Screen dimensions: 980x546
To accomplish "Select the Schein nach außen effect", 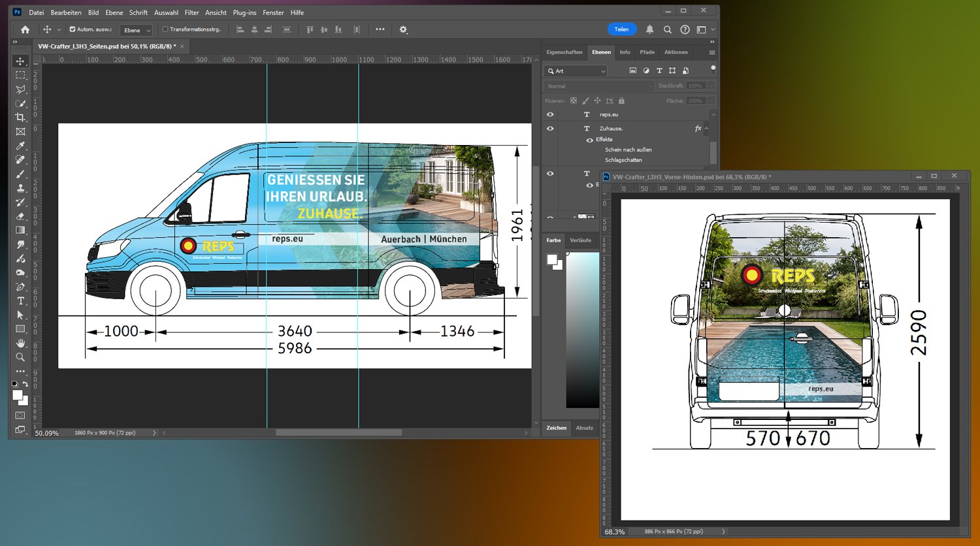I will tap(629, 150).
